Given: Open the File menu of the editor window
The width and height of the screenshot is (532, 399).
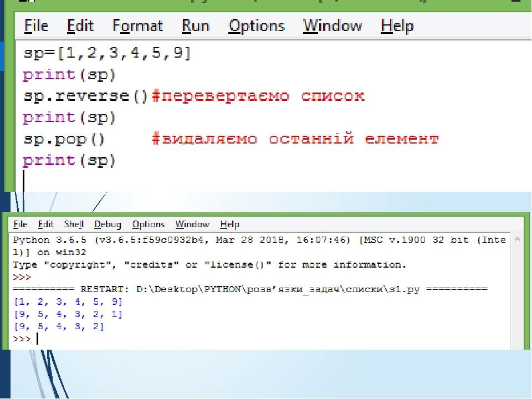Looking at the screenshot, I should coord(35,25).
